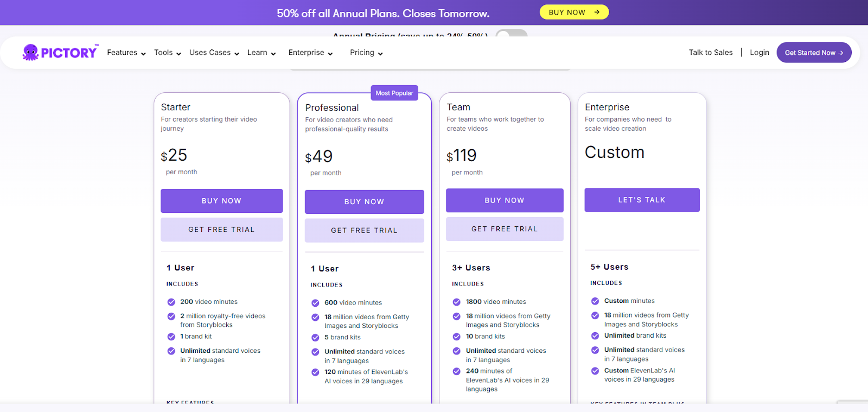Click the Enterprise plan card title
Image resolution: width=868 pixels, height=412 pixels.
tap(607, 107)
